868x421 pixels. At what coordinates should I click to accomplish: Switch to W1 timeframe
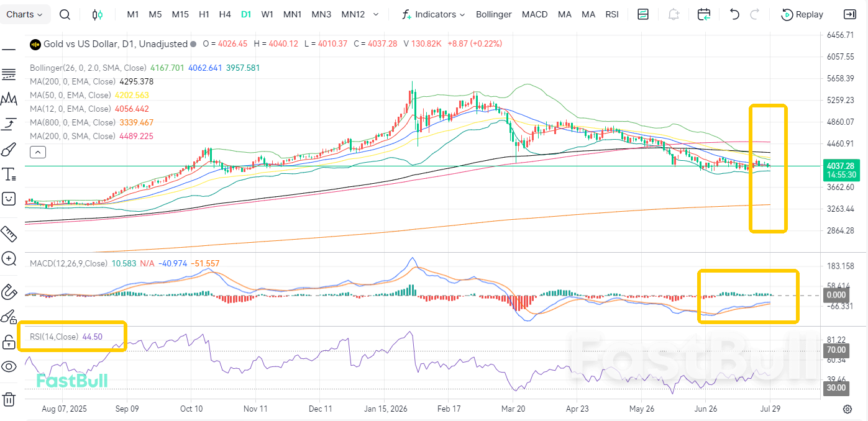coord(267,14)
